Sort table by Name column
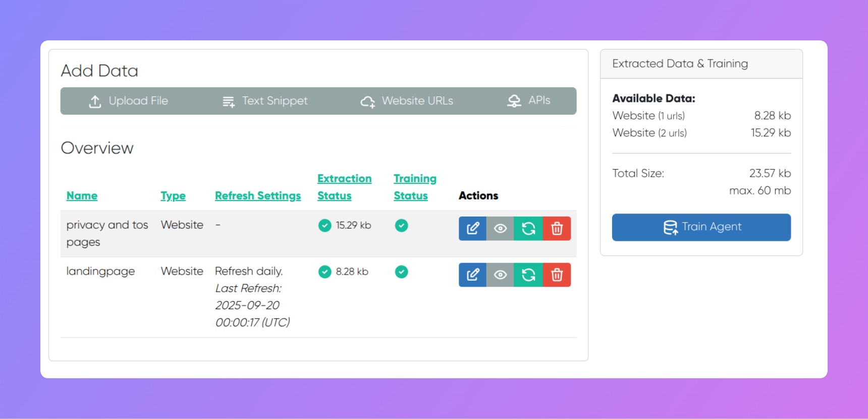The width and height of the screenshot is (868, 419). pos(82,196)
